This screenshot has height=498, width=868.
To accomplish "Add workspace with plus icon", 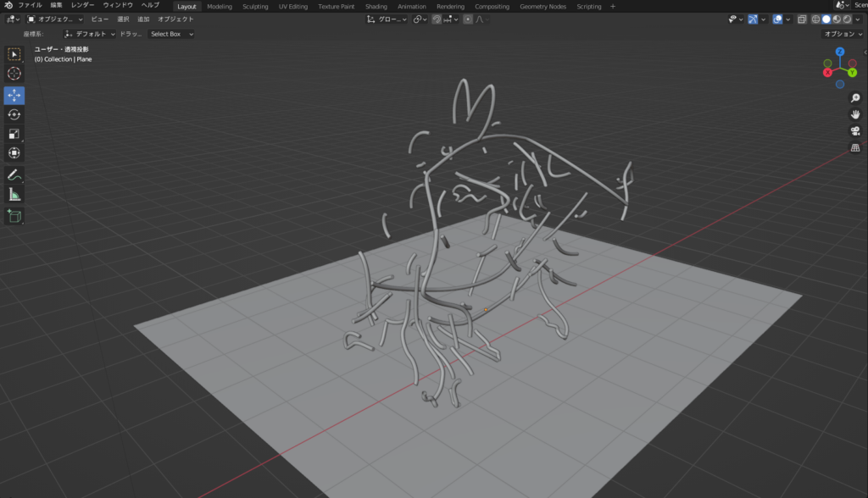I will [x=612, y=7].
